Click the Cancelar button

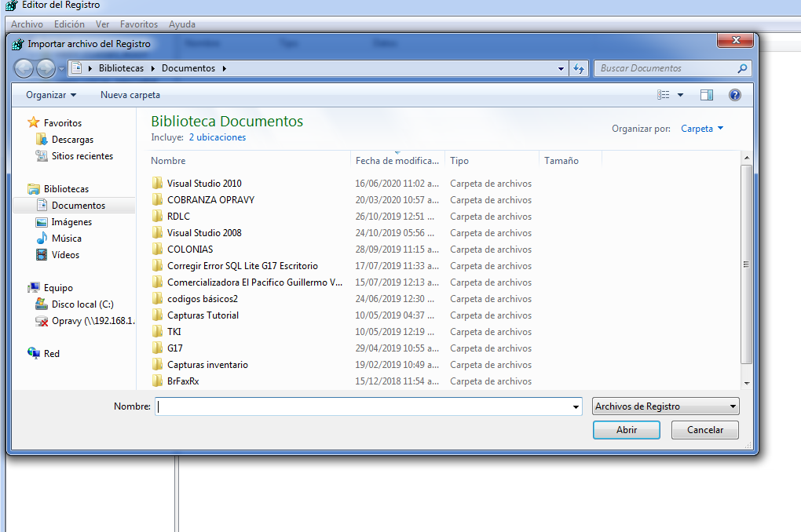click(705, 430)
